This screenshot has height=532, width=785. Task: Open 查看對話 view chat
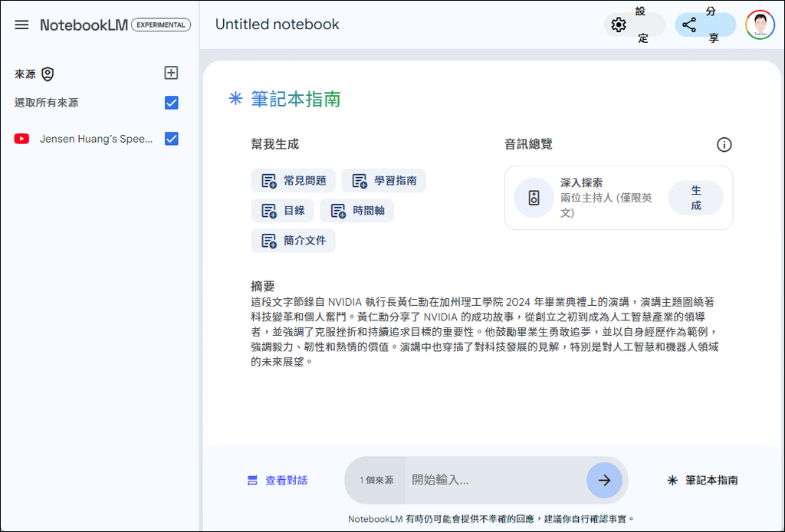[x=278, y=481]
